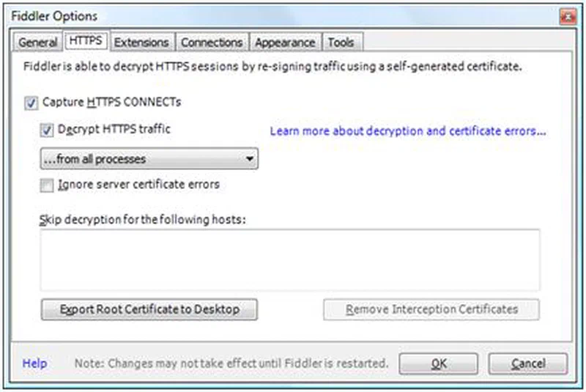Screen dimensions: 586x392
Task: Click Export Root Certificate to Desktop button
Action: point(149,309)
